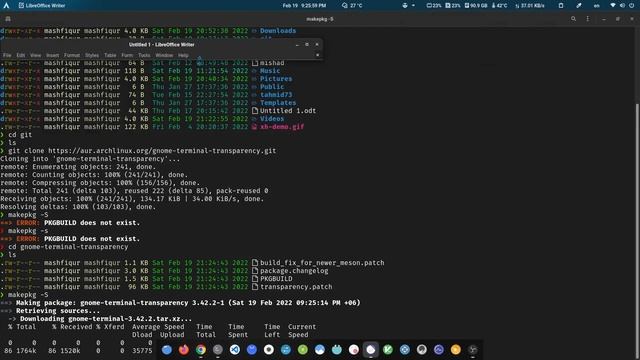640x360 pixels.
Task: Click the search icon in terminal header bar
Action: tap(573, 19)
